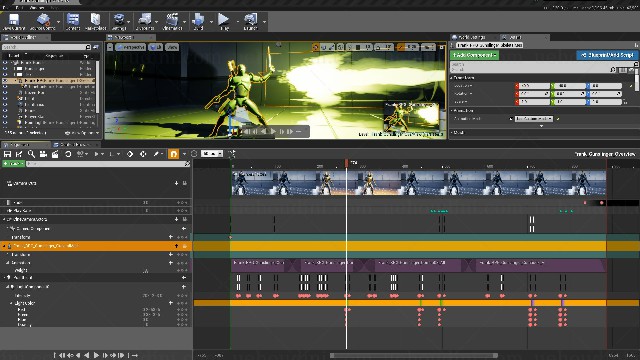Click the white playhead marker on timeline ruler
The height and width of the screenshot is (360, 640).
coord(347,163)
